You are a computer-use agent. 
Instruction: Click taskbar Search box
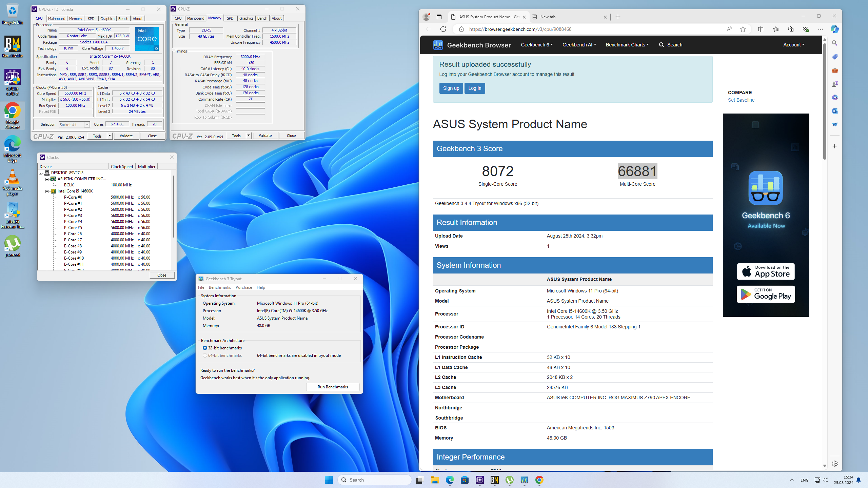point(375,480)
